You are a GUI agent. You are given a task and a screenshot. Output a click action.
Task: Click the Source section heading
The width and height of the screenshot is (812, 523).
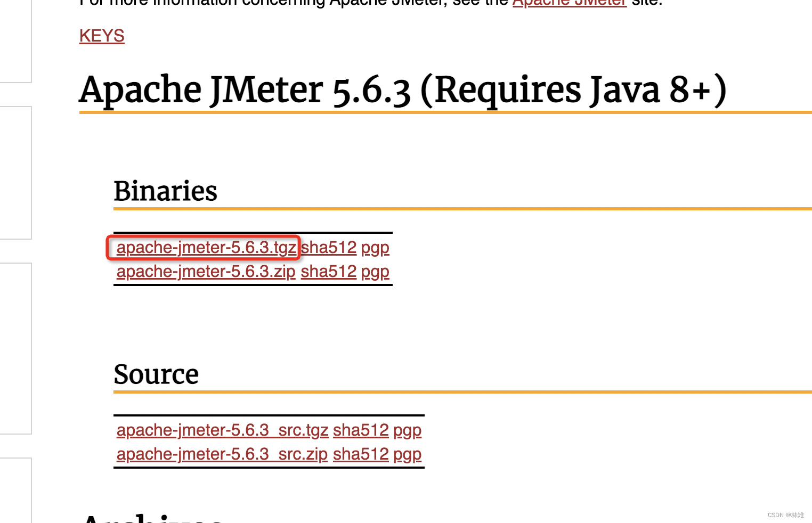(156, 374)
